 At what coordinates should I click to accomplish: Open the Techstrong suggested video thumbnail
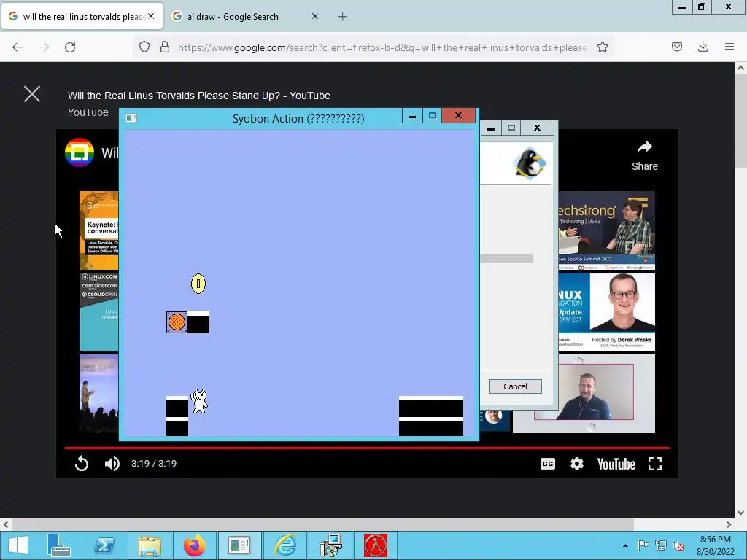[x=606, y=230]
